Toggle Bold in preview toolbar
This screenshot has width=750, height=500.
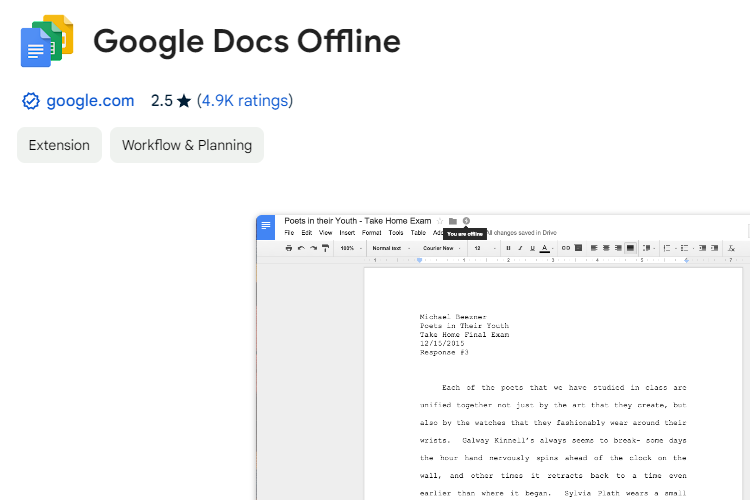pos(508,248)
